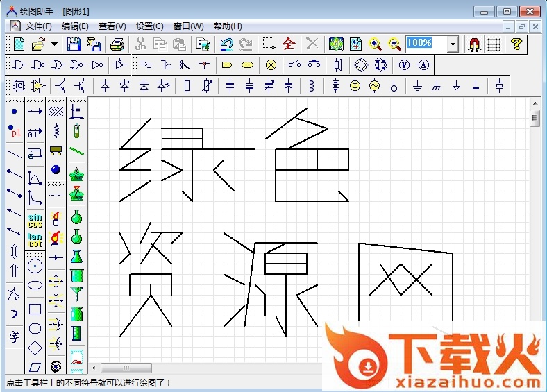
Task: Click the yellow help question button
Action: pyautogui.click(x=515, y=44)
